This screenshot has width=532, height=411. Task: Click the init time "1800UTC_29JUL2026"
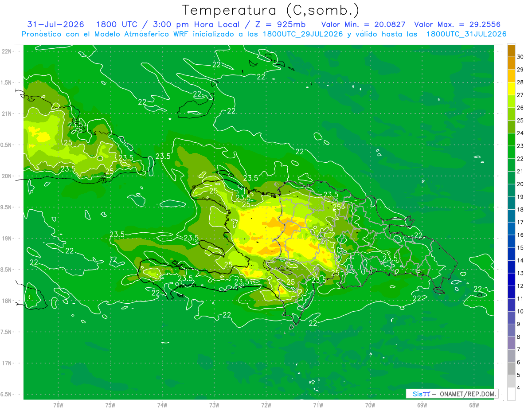(303, 34)
